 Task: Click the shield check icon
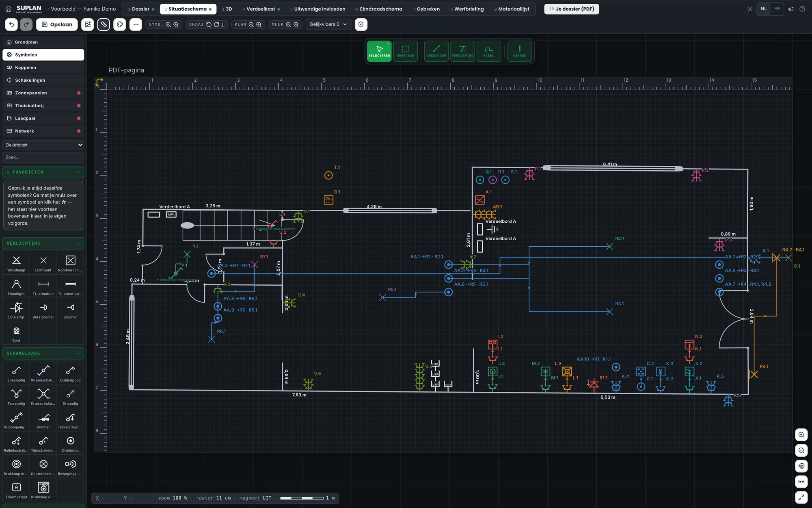[361, 24]
